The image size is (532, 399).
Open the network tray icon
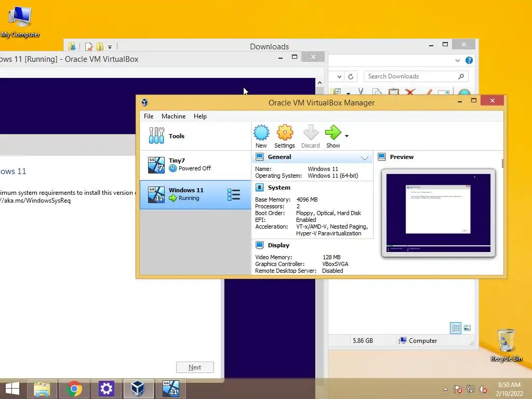pos(471,389)
